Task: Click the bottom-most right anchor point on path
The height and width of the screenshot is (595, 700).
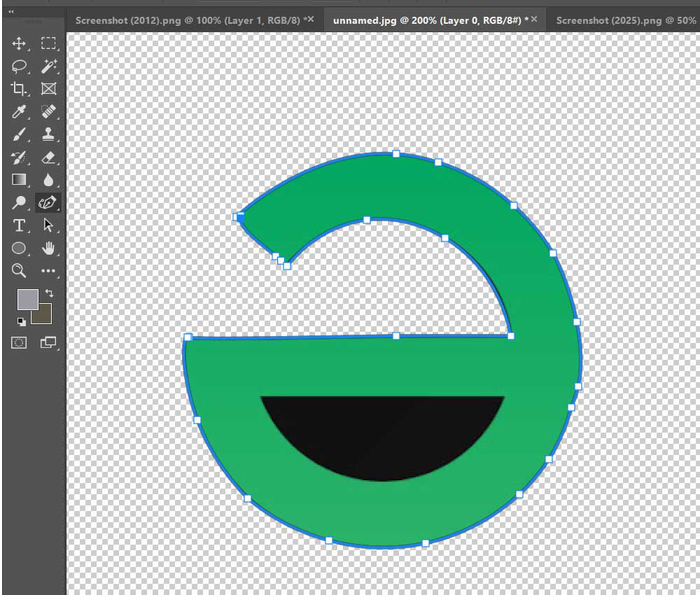Action: (x=426, y=543)
